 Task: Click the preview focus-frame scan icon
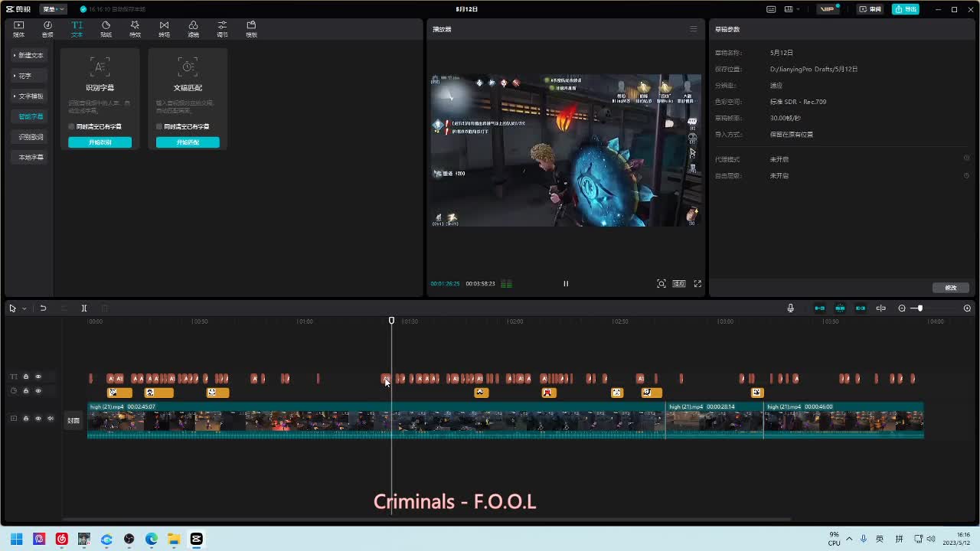pyautogui.click(x=661, y=284)
